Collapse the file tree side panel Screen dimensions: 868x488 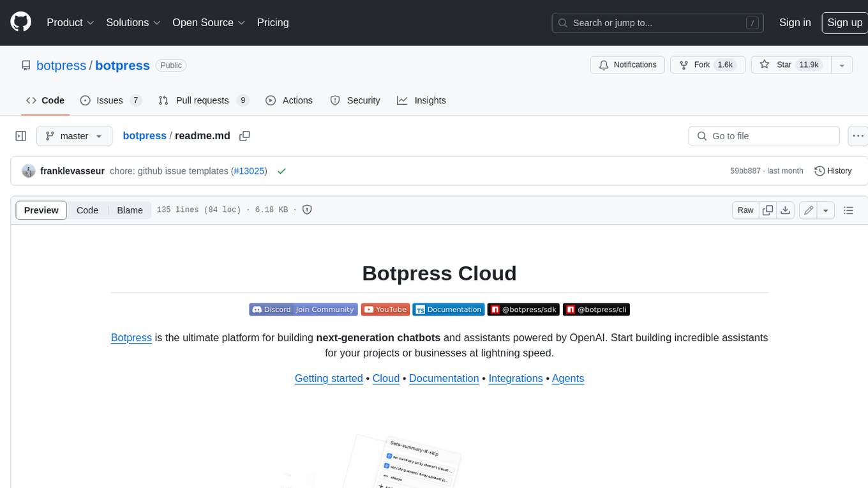pyautogui.click(x=21, y=136)
